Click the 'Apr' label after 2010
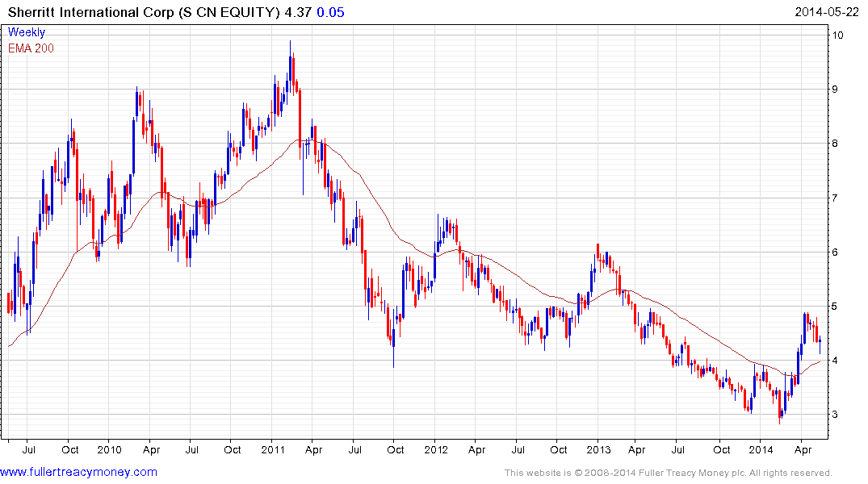This screenshot has height=484, width=868. 151,449
